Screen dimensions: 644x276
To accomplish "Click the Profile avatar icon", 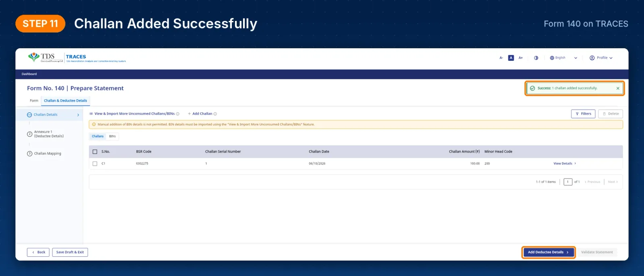I will point(592,58).
